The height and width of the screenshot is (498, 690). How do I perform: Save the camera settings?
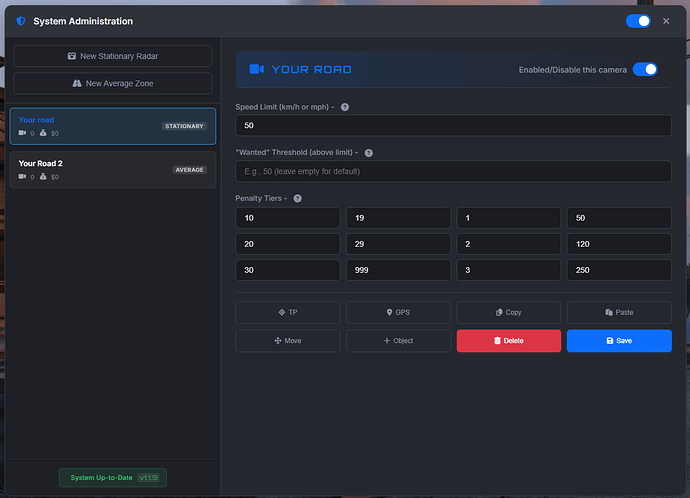coord(619,341)
